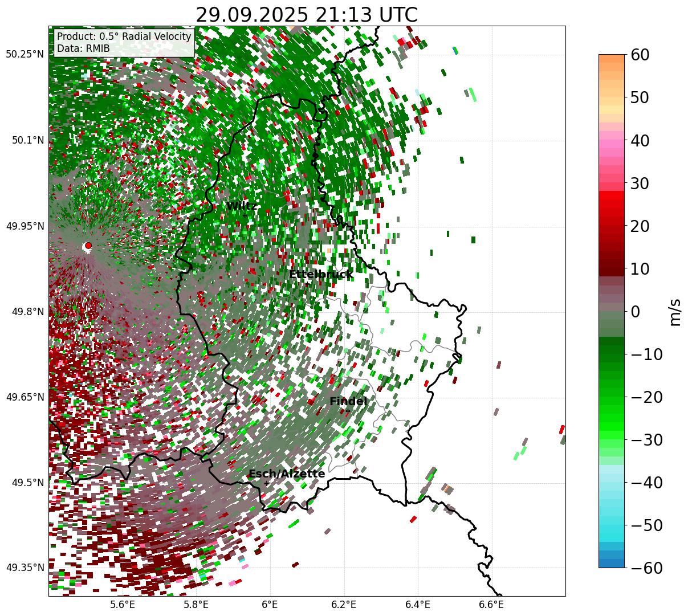This screenshot has width=688, height=616.
Task: Click the Esch/Alzette city label
Action: [287, 474]
